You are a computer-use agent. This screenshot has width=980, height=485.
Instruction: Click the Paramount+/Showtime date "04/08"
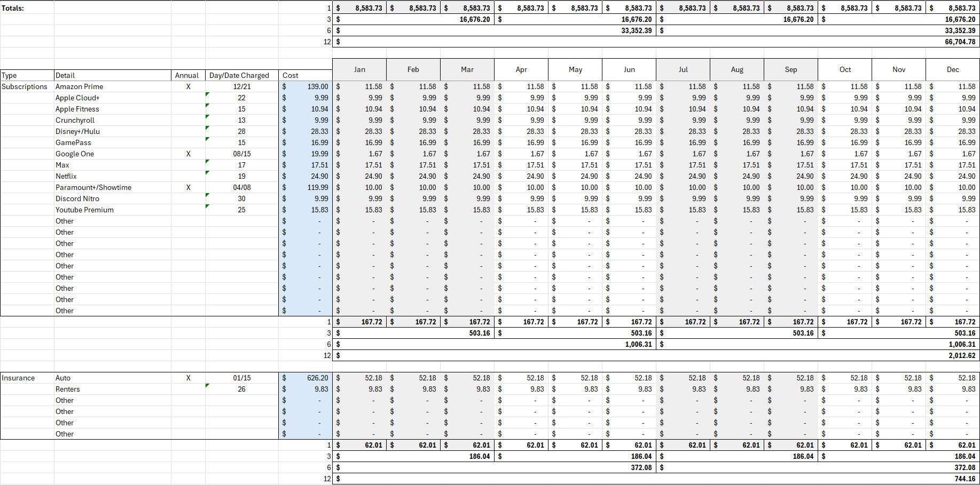241,187
